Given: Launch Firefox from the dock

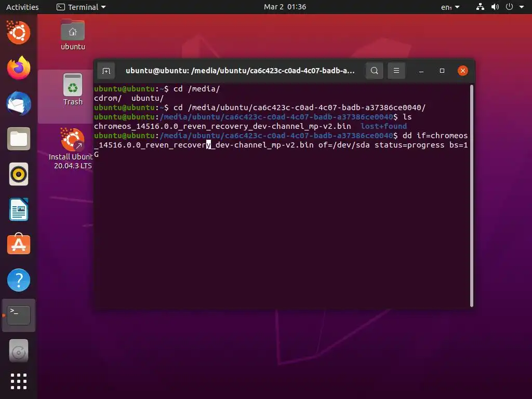Looking at the screenshot, I should pyautogui.click(x=19, y=68).
